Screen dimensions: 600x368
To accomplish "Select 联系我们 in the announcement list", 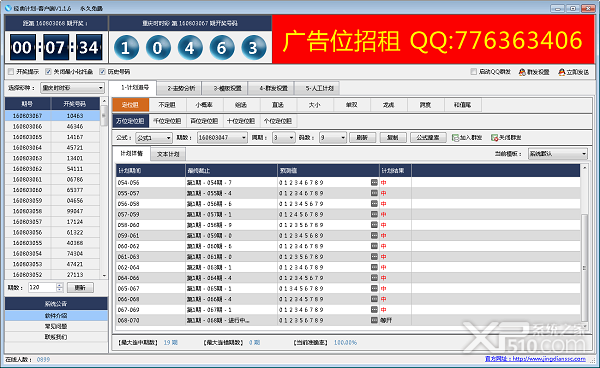I will 56,337.
